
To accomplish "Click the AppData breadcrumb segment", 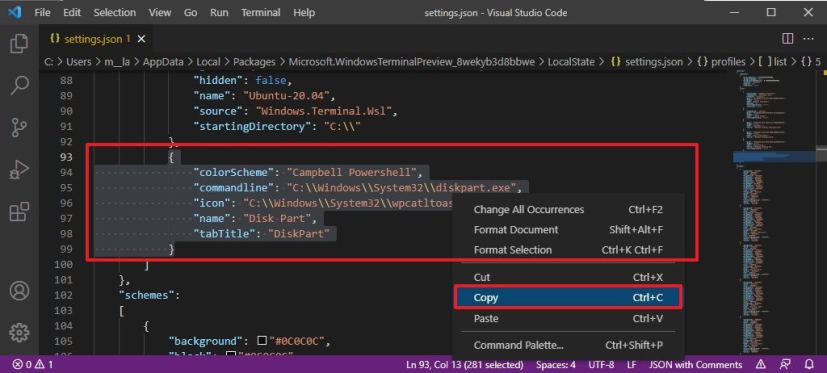I will click(x=163, y=62).
